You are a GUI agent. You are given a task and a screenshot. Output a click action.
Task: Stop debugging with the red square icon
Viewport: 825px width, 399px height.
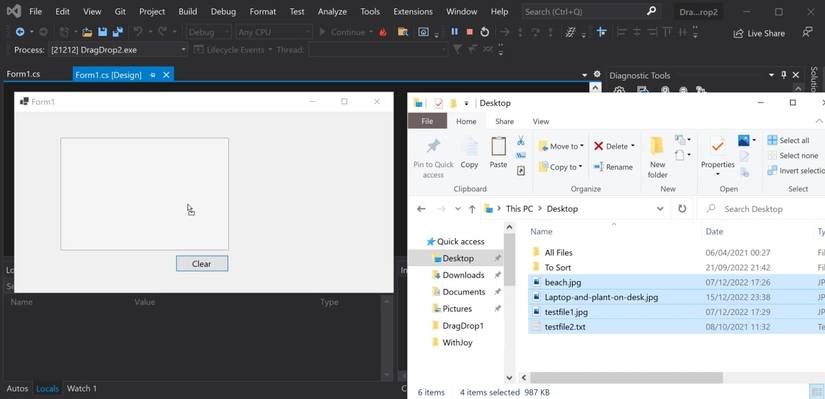coord(469,32)
